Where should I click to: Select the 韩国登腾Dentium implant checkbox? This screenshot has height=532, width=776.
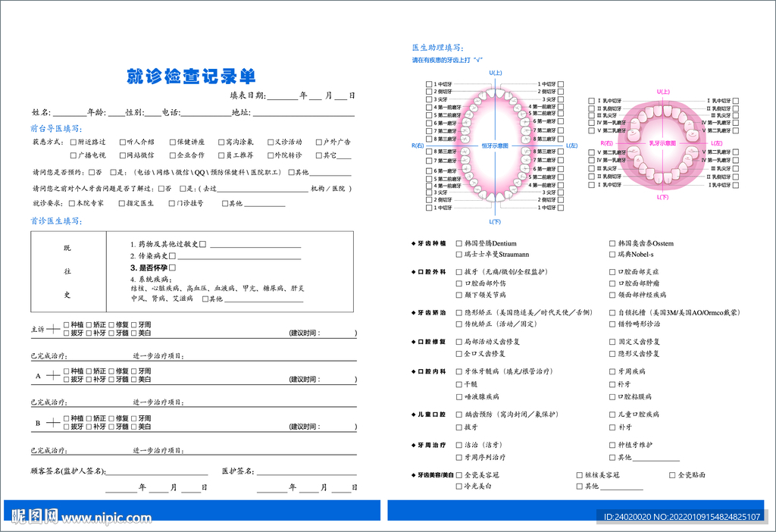pos(458,243)
